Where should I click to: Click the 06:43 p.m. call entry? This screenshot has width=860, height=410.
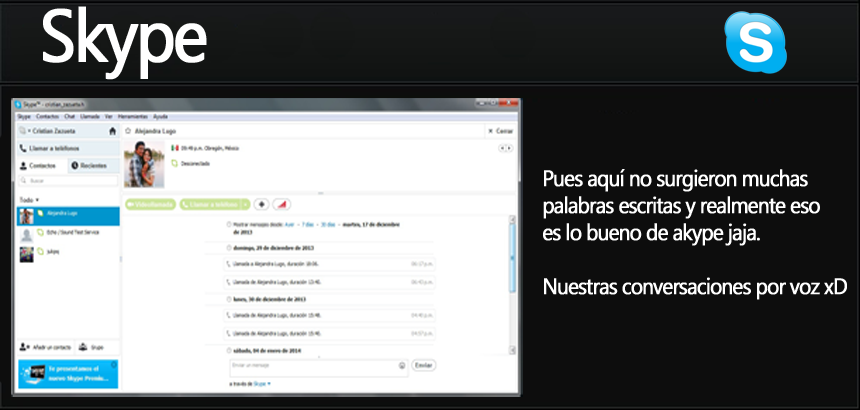tap(330, 282)
